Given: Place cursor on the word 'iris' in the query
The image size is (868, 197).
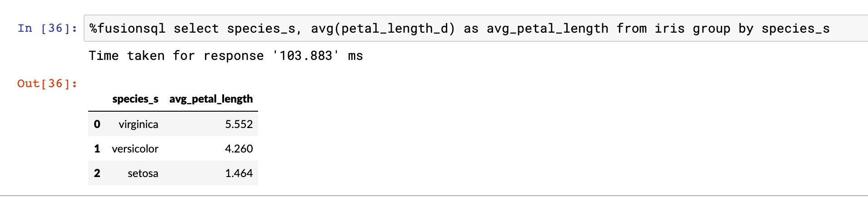Looking at the screenshot, I should (669, 29).
